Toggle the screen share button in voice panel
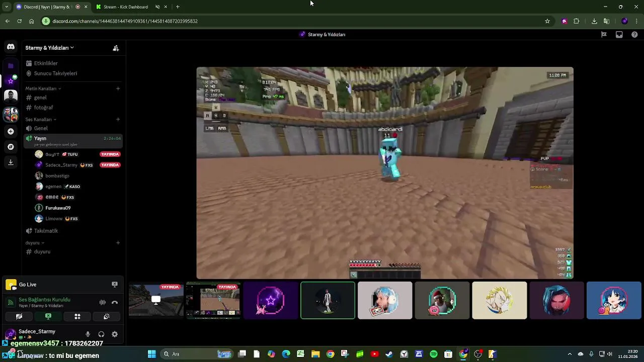The width and height of the screenshot is (644, 362). [x=48, y=316]
